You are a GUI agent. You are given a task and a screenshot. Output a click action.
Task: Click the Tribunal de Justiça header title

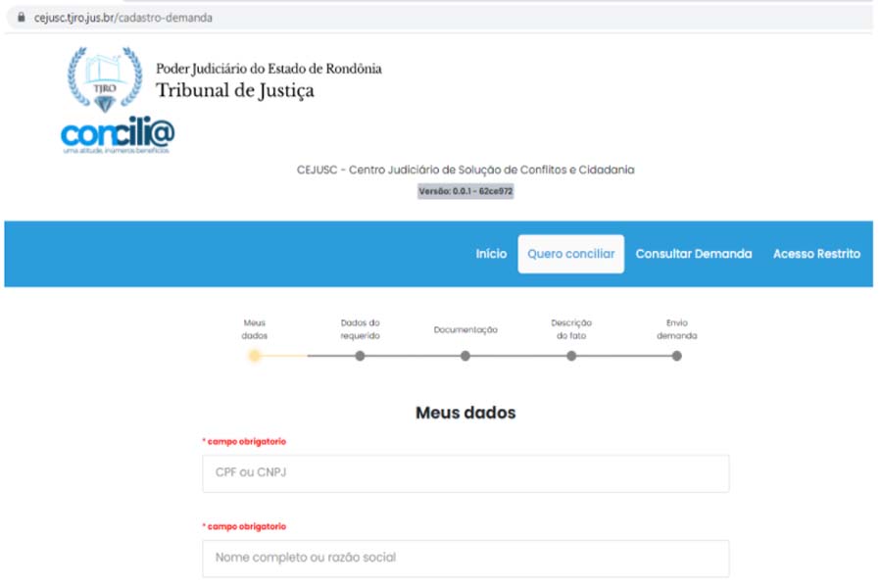(235, 91)
